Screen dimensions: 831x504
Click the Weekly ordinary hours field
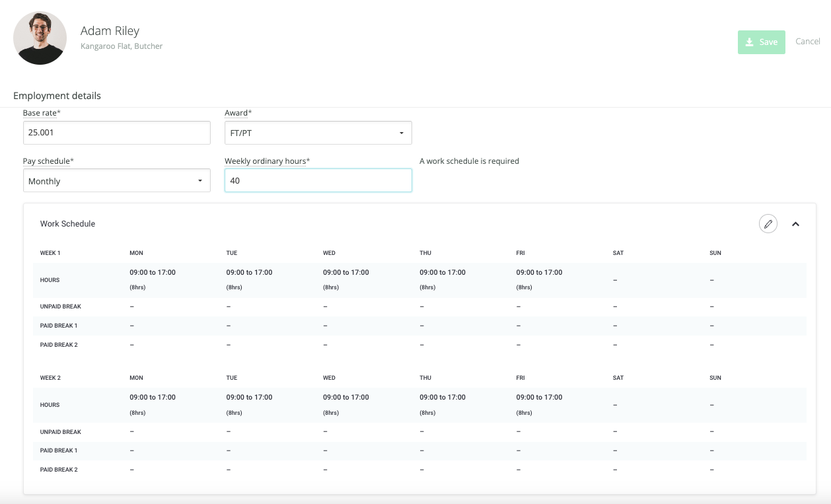tap(318, 180)
